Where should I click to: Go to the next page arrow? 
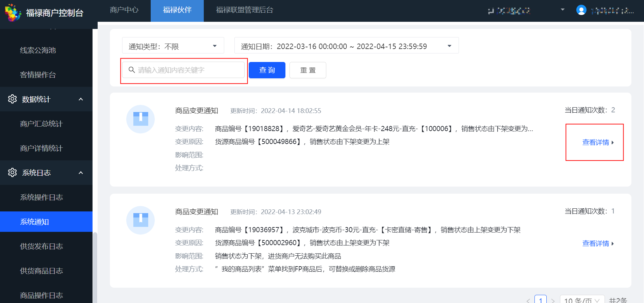pyautogui.click(x=553, y=300)
